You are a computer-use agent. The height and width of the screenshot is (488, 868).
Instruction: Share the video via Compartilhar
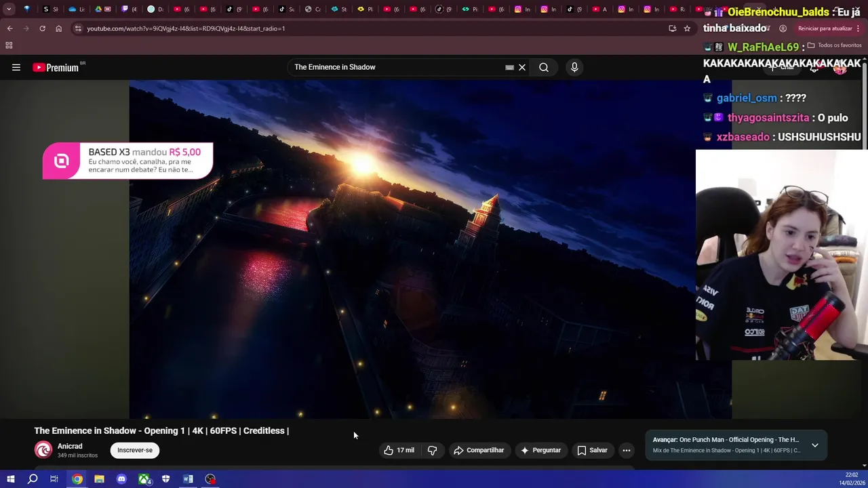(x=479, y=450)
